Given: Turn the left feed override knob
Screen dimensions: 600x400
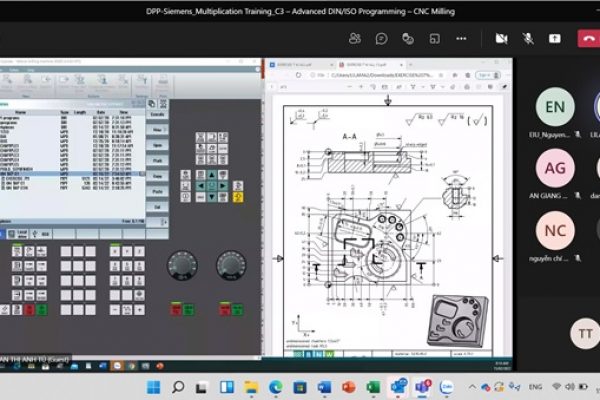Looking at the screenshot, I should [x=183, y=264].
